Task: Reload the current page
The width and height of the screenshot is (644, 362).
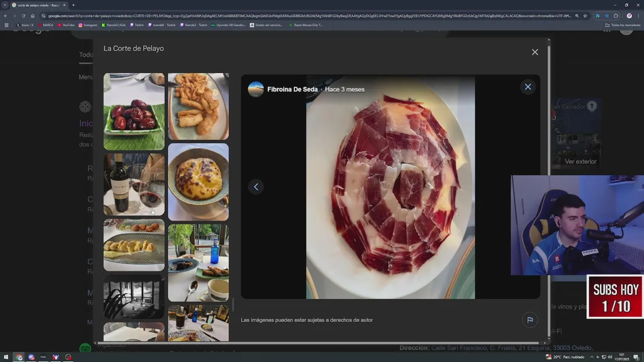Action: pyautogui.click(x=23, y=16)
